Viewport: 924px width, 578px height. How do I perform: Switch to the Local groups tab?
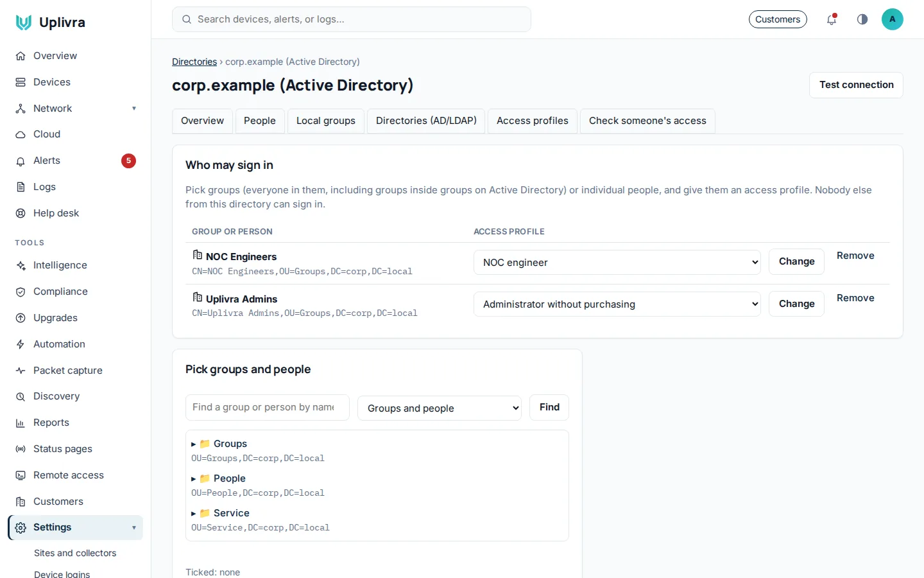point(326,121)
